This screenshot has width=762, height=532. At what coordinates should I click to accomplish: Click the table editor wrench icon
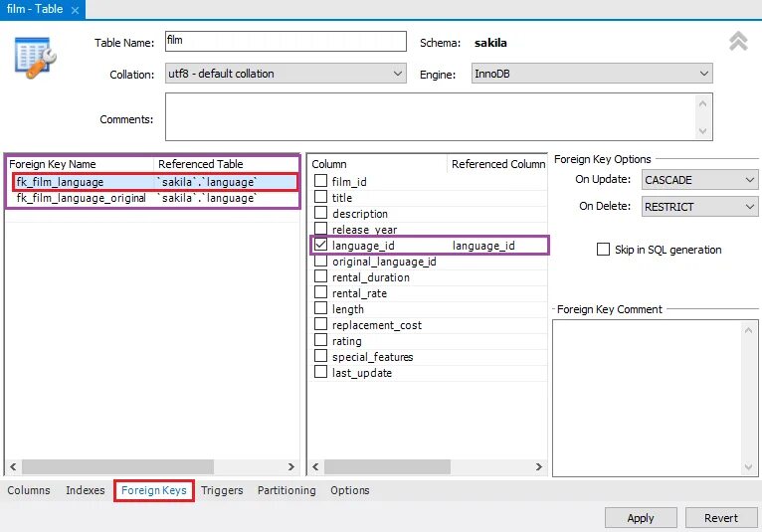(x=35, y=58)
